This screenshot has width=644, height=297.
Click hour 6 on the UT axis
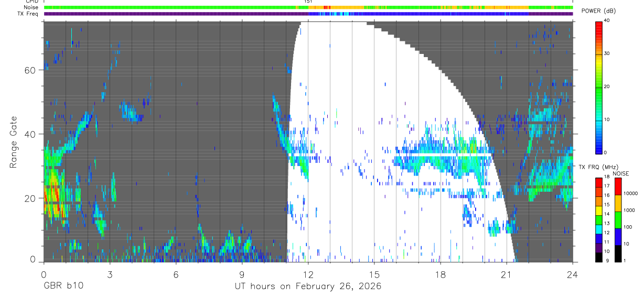pyautogui.click(x=176, y=274)
